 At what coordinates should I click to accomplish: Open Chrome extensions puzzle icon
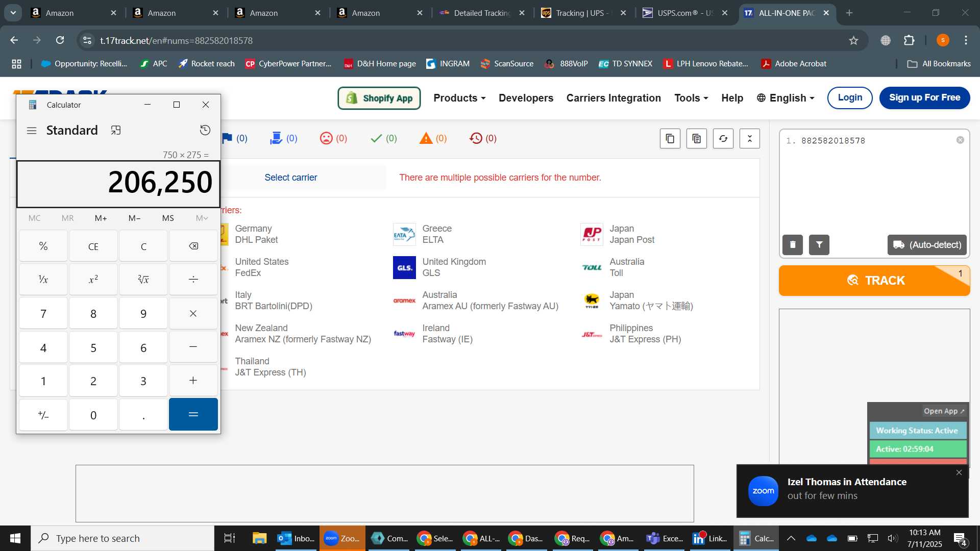coord(909,40)
